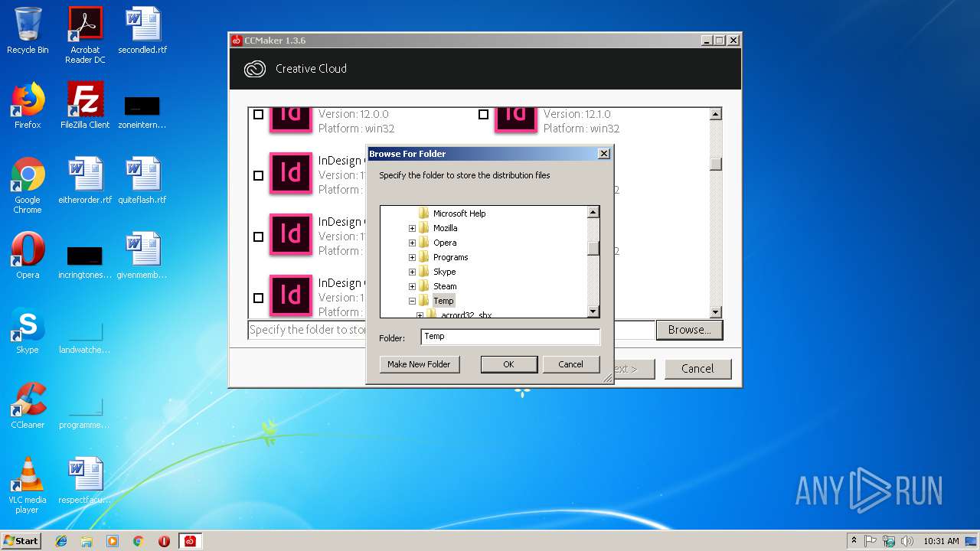The height and width of the screenshot is (551, 980).
Task: Click Chrome icon in the taskbar
Action: pos(138,541)
